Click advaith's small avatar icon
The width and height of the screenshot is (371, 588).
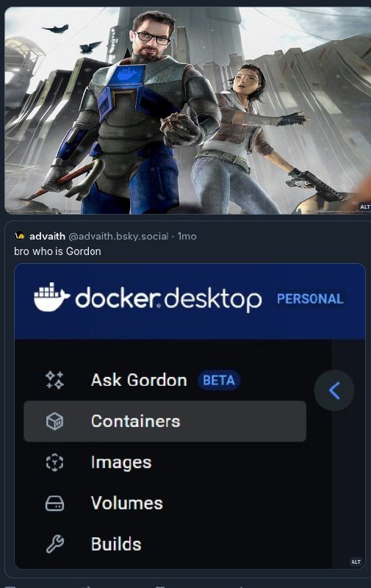(20, 236)
